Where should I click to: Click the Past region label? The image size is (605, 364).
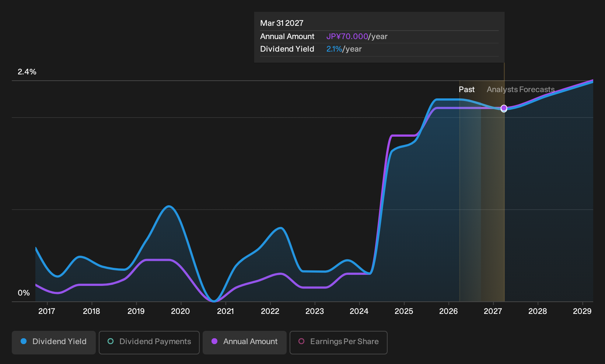click(466, 90)
